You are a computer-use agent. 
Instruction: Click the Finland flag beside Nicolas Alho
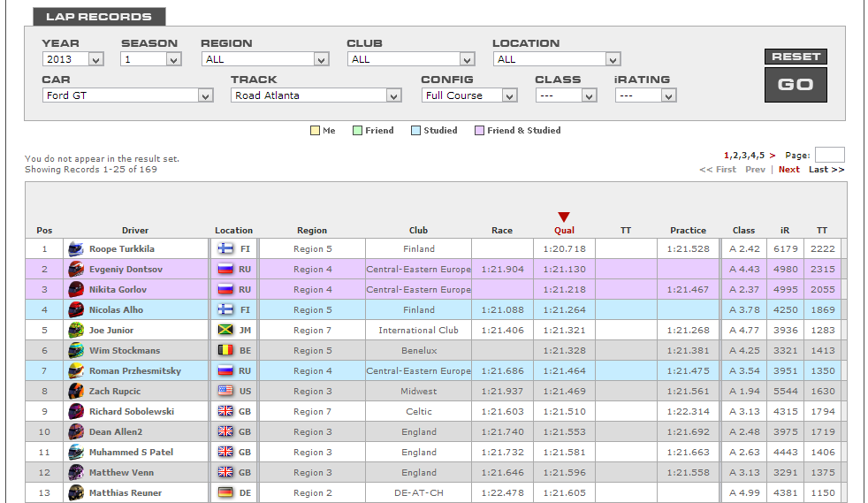[x=225, y=310]
